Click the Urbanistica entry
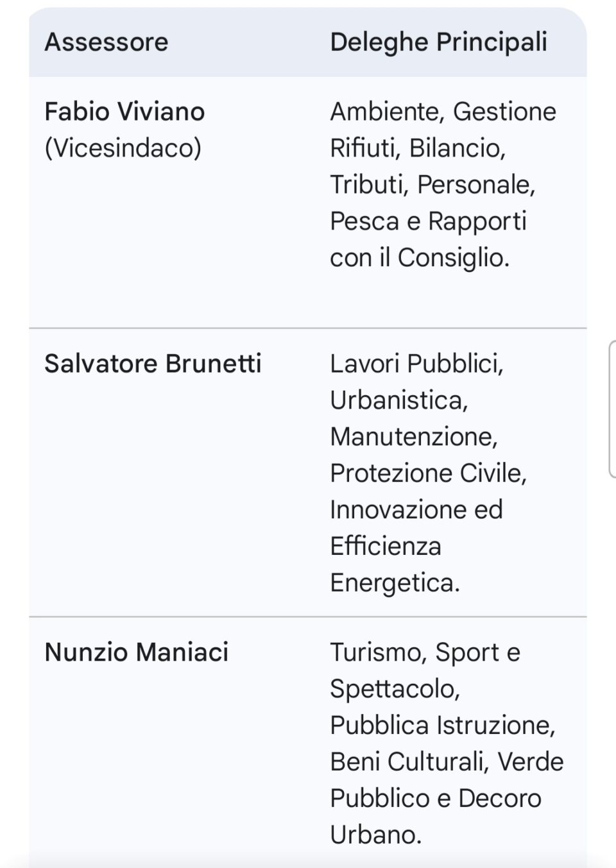 tap(399, 400)
